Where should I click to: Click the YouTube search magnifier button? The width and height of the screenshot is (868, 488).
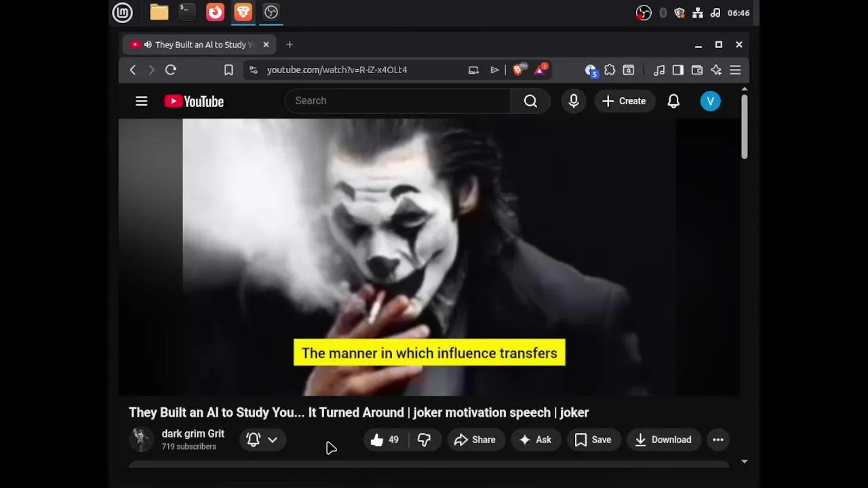click(x=530, y=101)
